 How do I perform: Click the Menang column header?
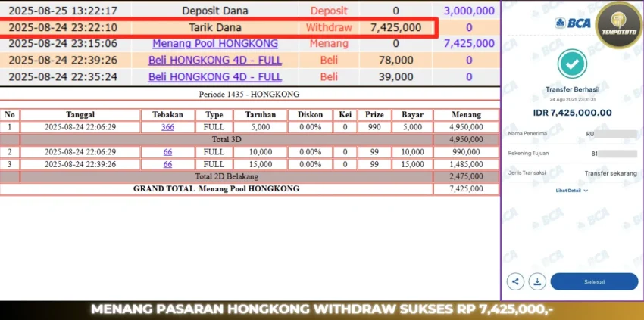[x=466, y=115]
